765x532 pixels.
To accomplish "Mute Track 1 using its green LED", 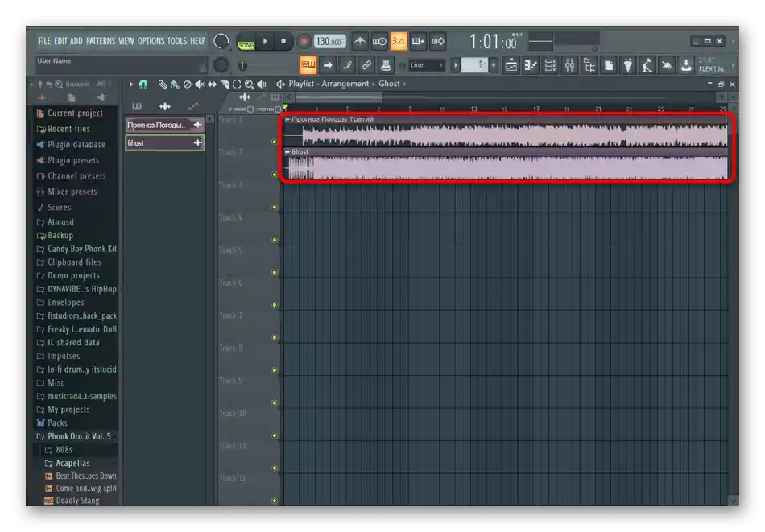I will pyautogui.click(x=275, y=142).
